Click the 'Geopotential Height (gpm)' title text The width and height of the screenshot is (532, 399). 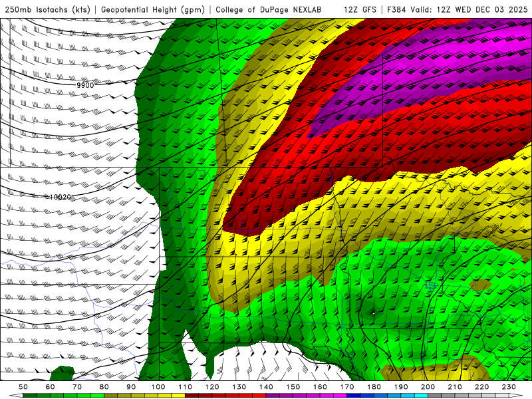click(153, 9)
